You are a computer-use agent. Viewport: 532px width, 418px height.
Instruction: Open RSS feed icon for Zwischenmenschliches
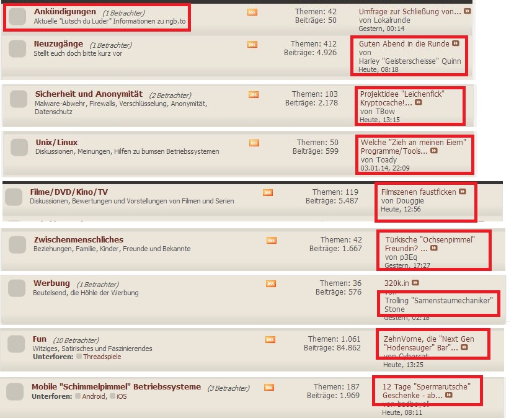(272, 240)
